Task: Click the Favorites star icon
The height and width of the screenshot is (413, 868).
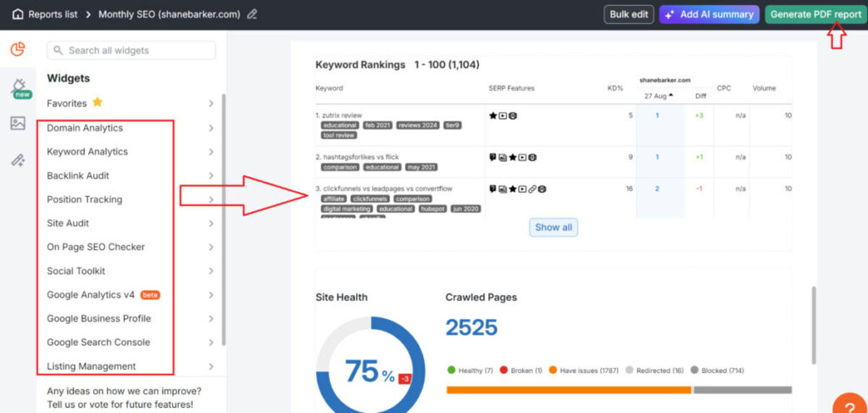Action: (x=97, y=103)
